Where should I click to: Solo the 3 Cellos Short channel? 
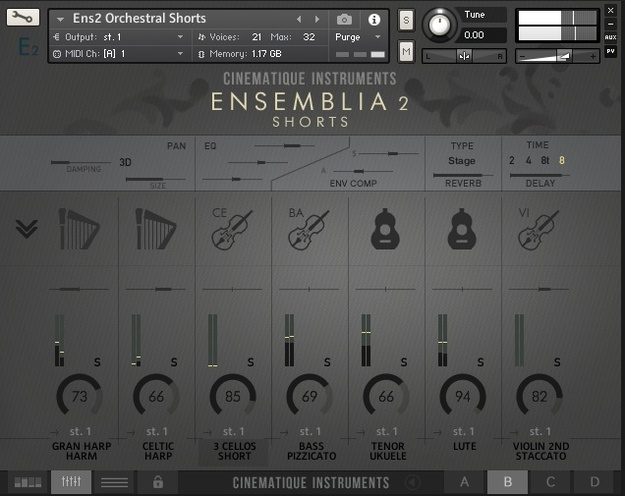tap(250, 362)
